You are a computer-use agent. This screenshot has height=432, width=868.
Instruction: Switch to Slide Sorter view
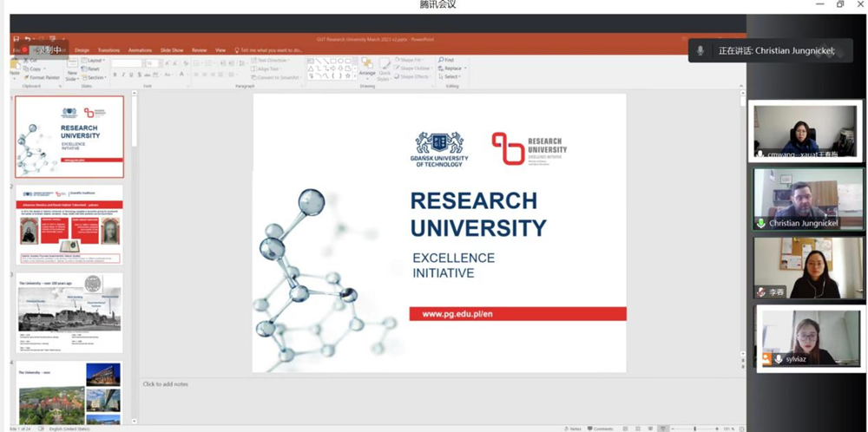[x=638, y=429]
